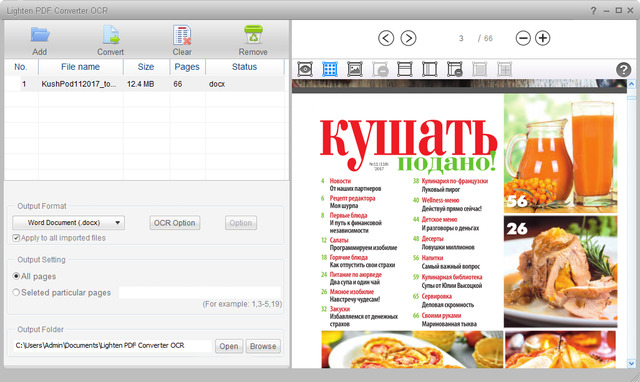
Task: Open the toolbar help question mark icon
Action: 623,70
